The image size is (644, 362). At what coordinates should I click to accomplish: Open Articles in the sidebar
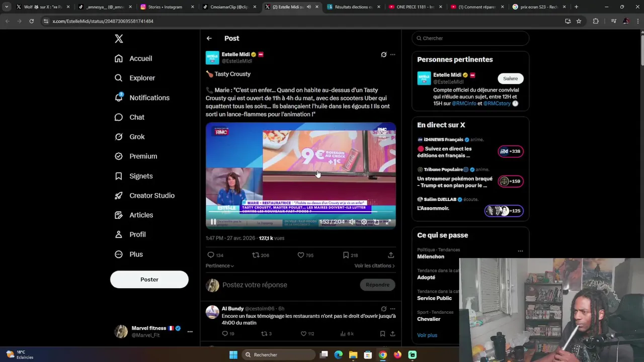point(134,215)
